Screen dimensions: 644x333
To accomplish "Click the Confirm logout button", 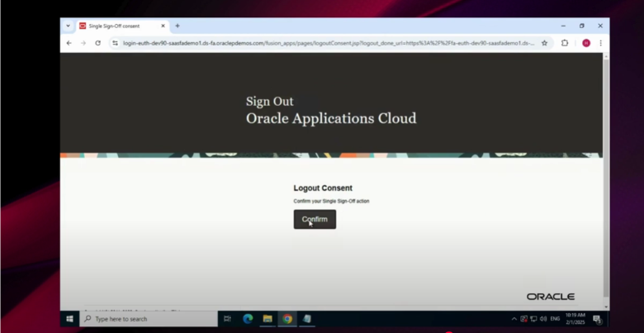I will 315,219.
